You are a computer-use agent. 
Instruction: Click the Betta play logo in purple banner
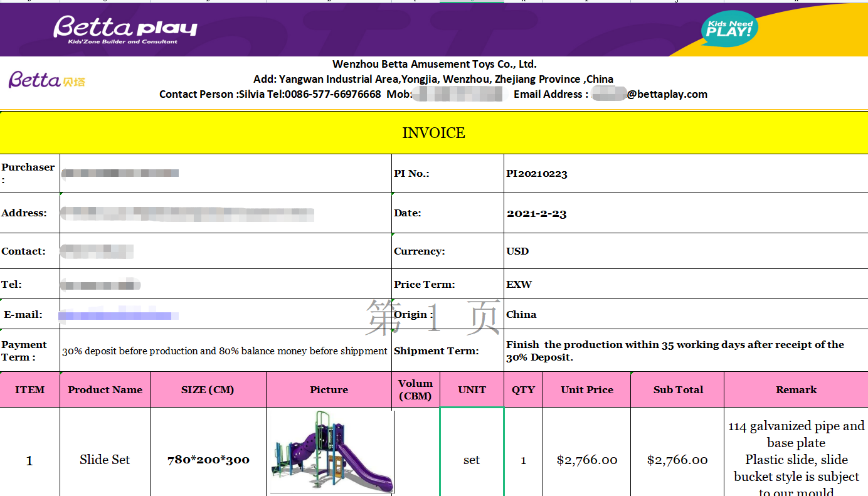tap(125, 29)
